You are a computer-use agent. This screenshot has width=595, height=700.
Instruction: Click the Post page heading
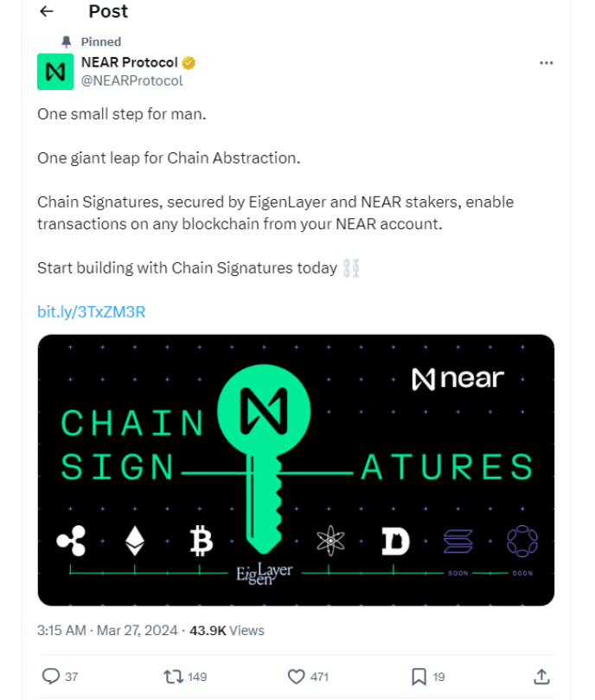click(x=108, y=11)
